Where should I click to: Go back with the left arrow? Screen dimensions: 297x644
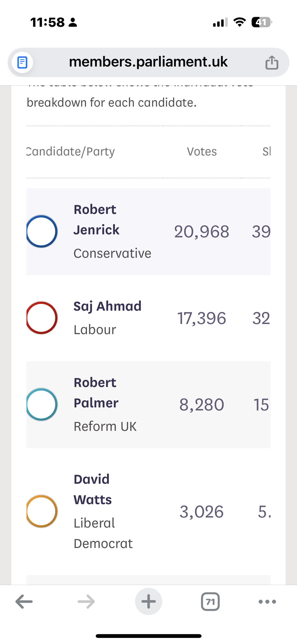24,601
